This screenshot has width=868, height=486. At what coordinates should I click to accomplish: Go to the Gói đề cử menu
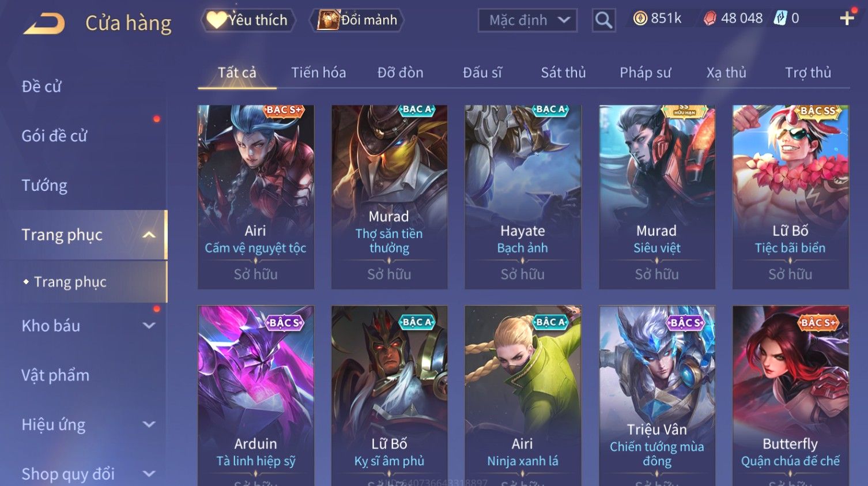pos(54,136)
